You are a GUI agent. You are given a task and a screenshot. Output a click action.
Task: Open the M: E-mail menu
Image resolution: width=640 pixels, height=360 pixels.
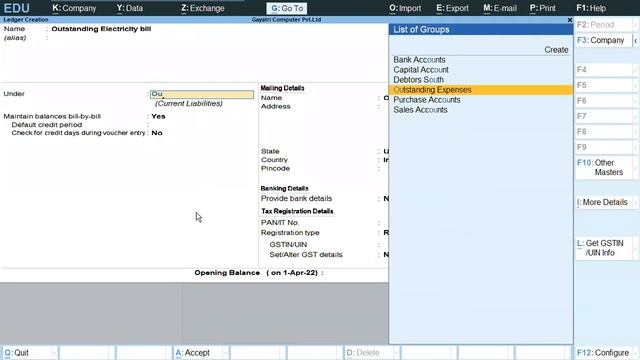(x=500, y=8)
